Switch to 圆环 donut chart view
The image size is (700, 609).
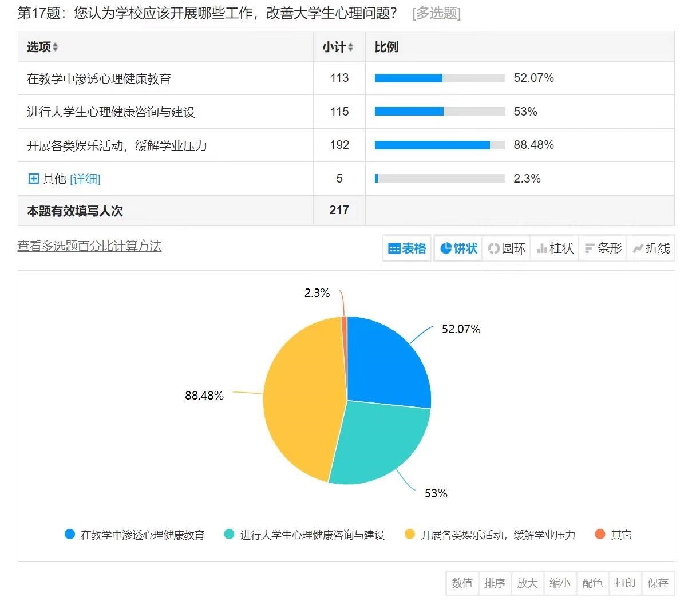[x=507, y=248]
